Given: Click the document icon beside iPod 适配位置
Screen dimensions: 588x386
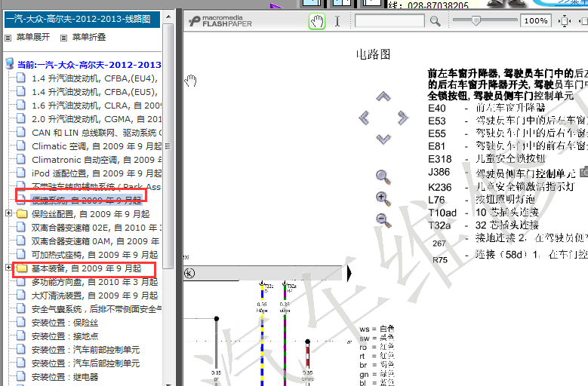Looking at the screenshot, I should 21,173.
